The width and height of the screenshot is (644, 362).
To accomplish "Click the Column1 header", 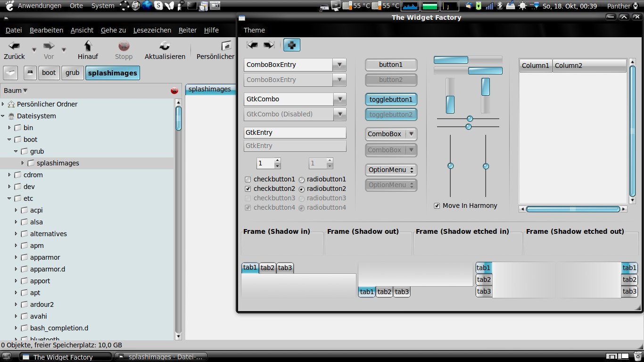I will click(536, 66).
